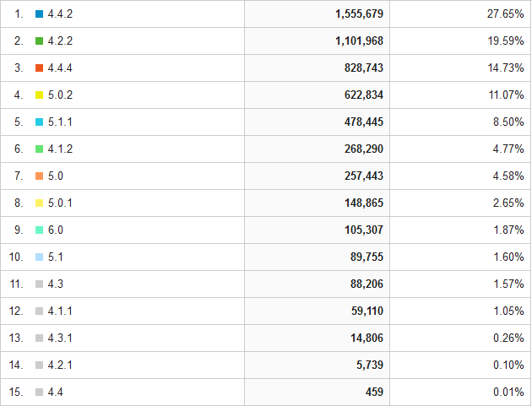Viewport: 532px width, 406px height.
Task: Click the 4.3 version label
Action: coord(56,284)
